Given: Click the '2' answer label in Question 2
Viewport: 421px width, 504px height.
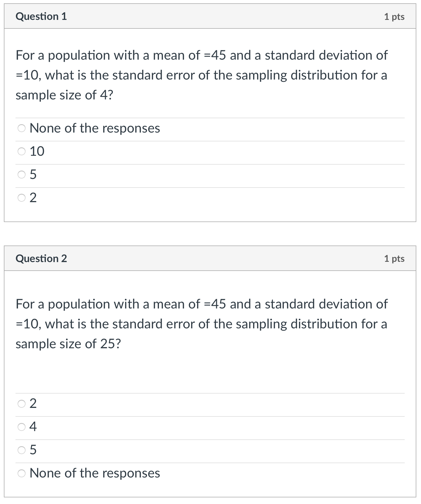Looking at the screenshot, I should [x=33, y=404].
